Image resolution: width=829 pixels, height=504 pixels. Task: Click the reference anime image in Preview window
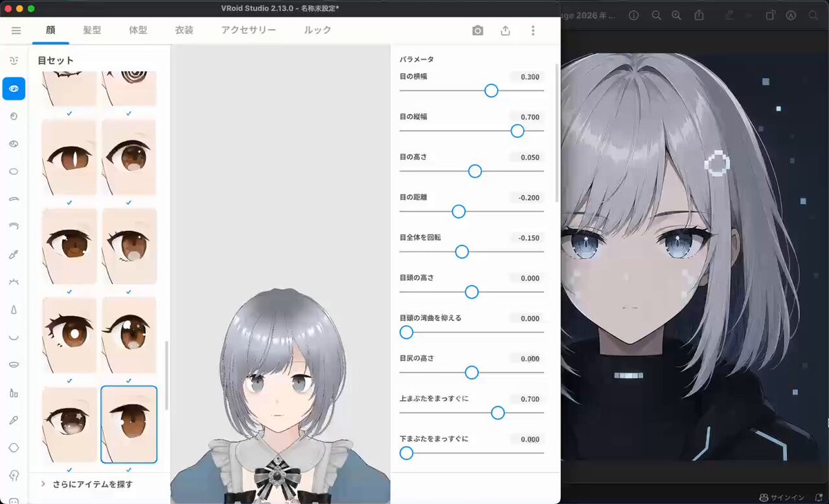pyautogui.click(x=693, y=256)
